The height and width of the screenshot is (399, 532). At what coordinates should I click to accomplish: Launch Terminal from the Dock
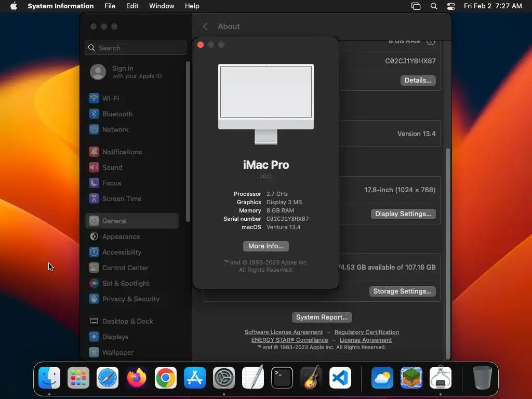coord(282,378)
